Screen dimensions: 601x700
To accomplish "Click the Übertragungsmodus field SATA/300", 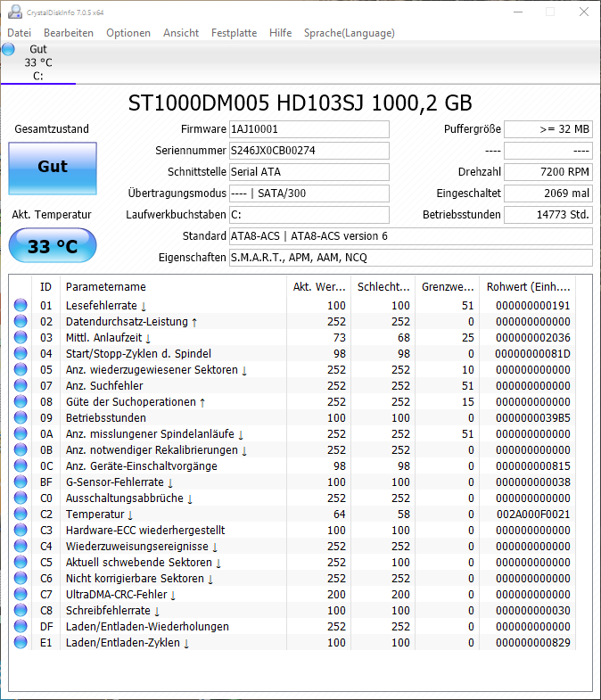I will click(309, 194).
